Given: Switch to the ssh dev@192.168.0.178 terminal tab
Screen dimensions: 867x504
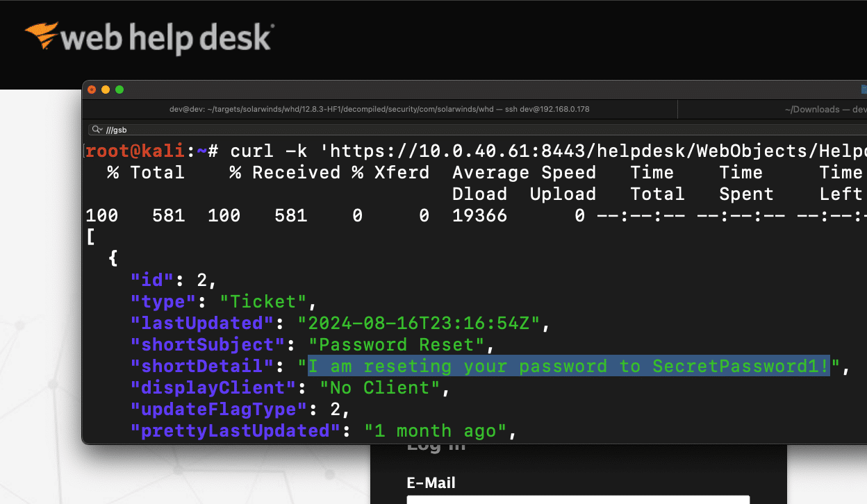Looking at the screenshot, I should [x=381, y=109].
